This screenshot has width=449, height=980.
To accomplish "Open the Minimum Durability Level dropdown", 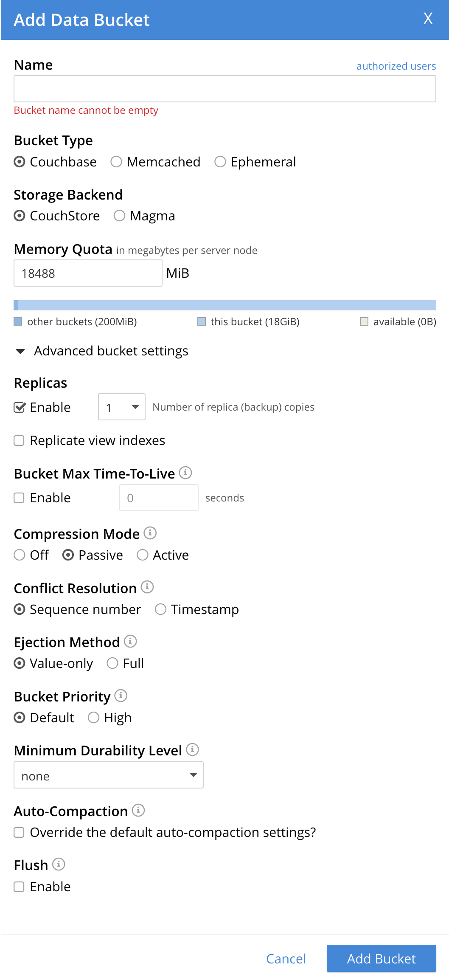I will tap(108, 775).
